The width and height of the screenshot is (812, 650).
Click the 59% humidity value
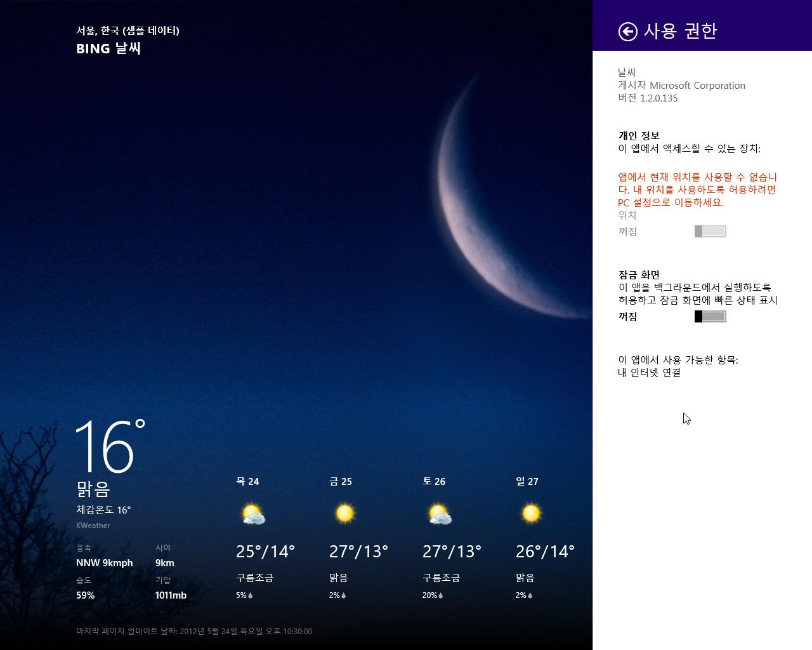86,595
